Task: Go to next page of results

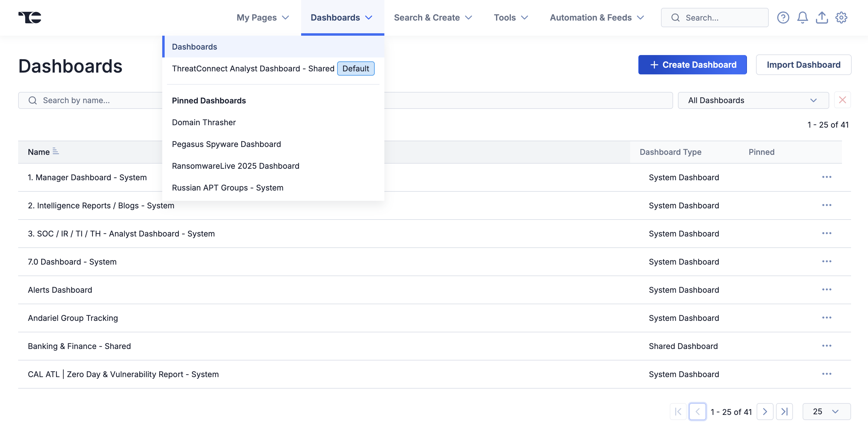Action: coord(765,412)
